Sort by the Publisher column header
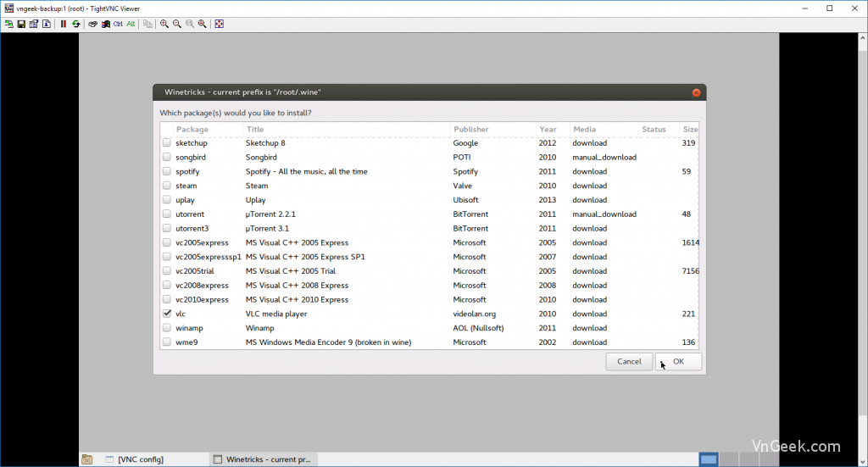This screenshot has height=467, width=868. point(492,130)
